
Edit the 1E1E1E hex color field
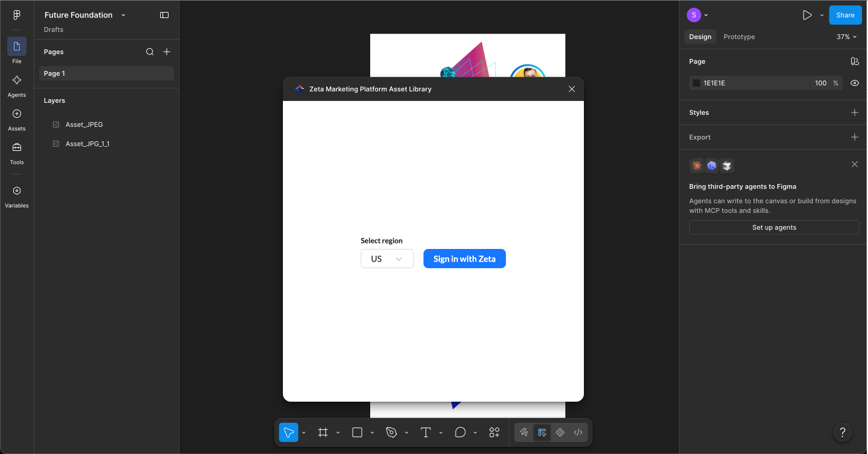tap(749, 83)
